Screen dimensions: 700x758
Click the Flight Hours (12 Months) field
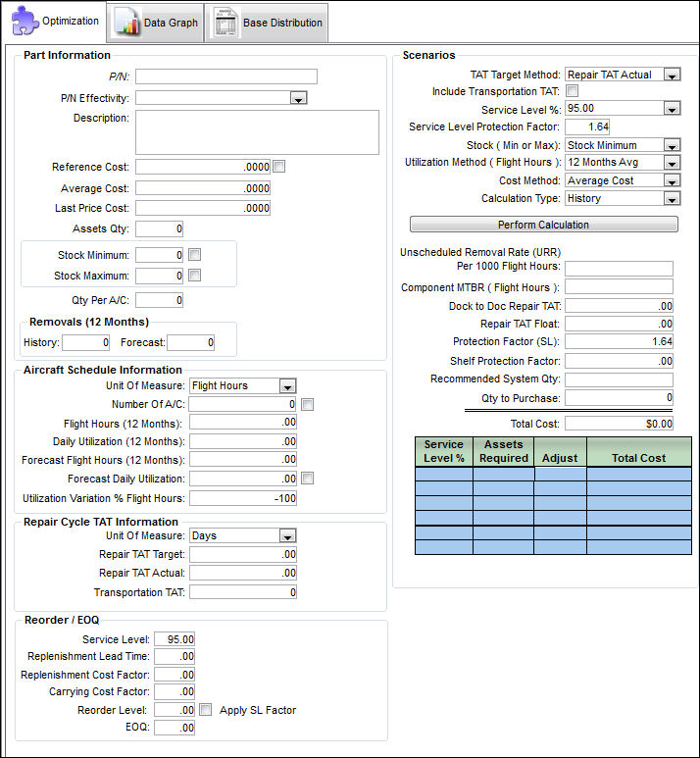click(x=243, y=422)
